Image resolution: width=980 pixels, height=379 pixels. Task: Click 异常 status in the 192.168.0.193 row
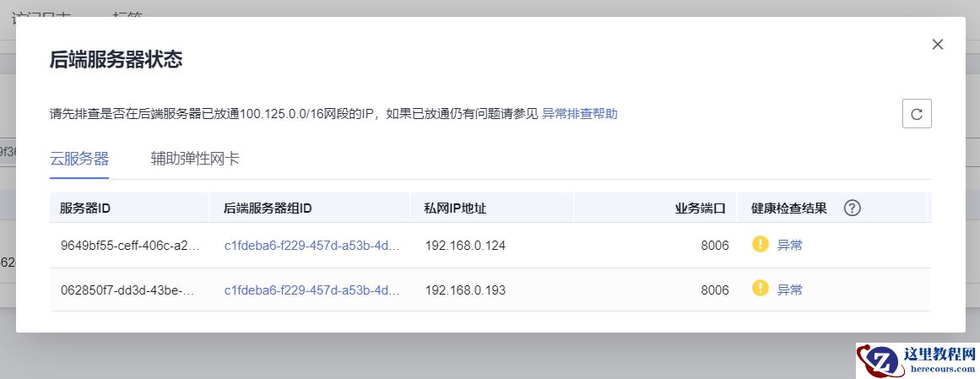(789, 290)
